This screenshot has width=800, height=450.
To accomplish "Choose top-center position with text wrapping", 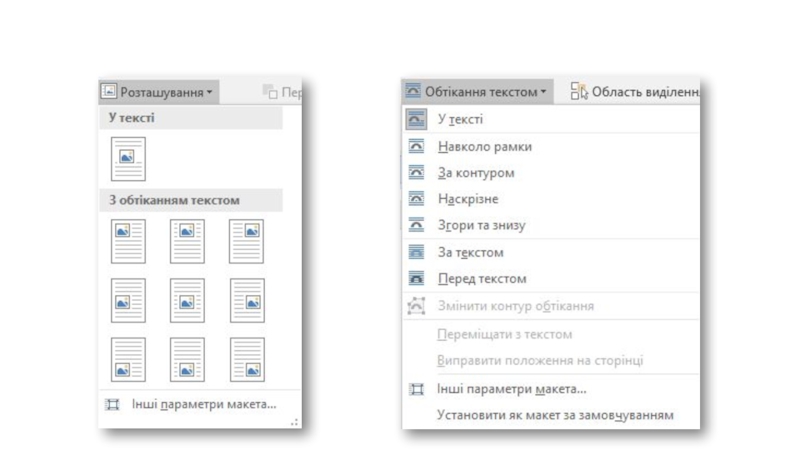I will (187, 241).
